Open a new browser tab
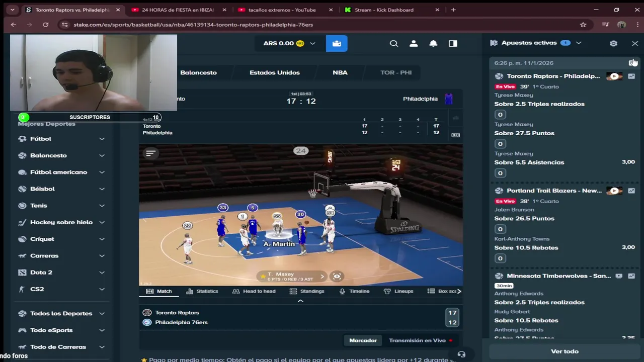This screenshot has height=362, width=644. tap(453, 10)
